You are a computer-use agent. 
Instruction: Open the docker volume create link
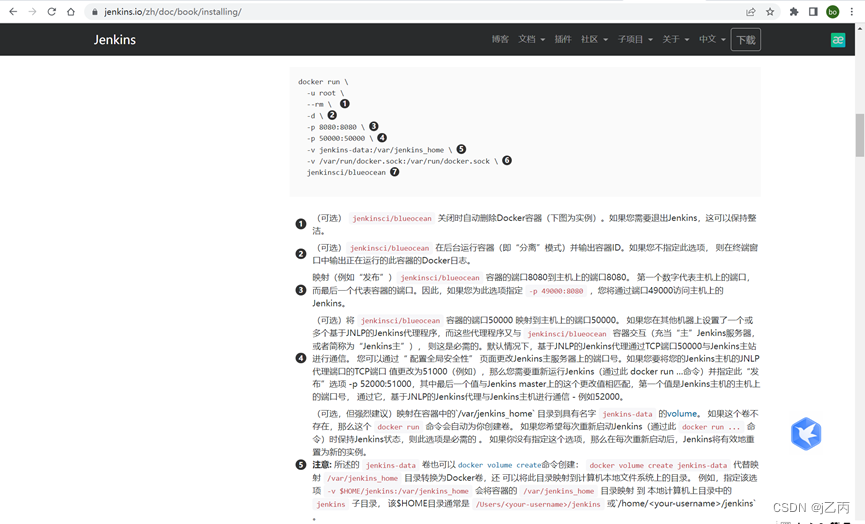point(499,465)
